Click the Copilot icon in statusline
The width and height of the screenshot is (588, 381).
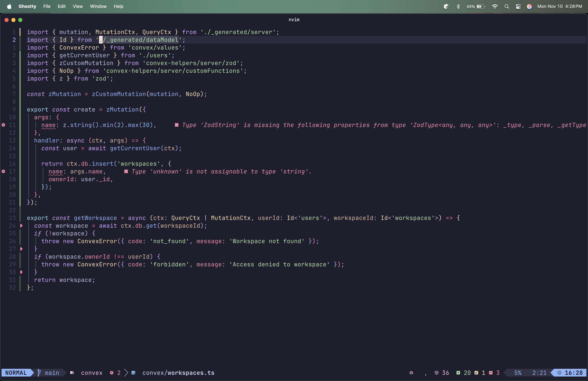411,373
